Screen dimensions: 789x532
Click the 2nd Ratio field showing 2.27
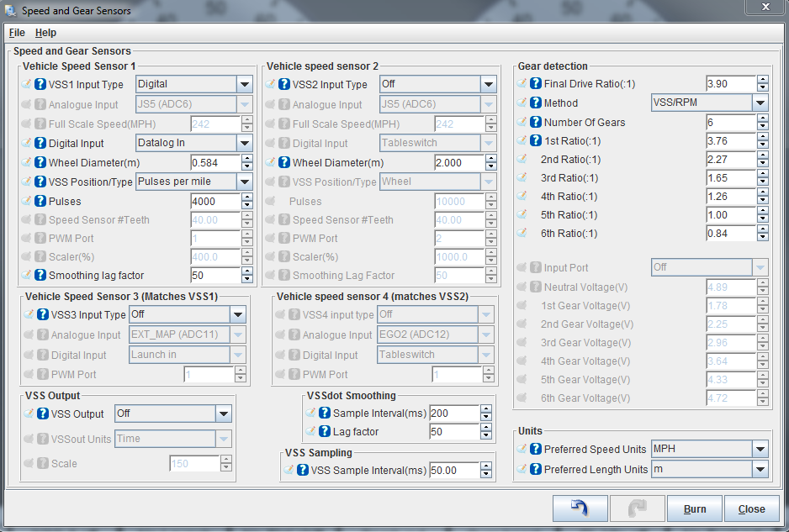tap(731, 160)
